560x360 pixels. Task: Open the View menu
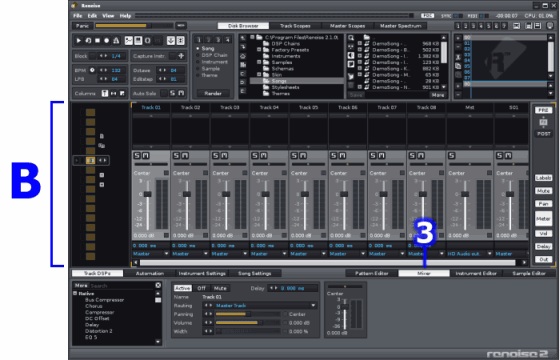click(x=108, y=16)
